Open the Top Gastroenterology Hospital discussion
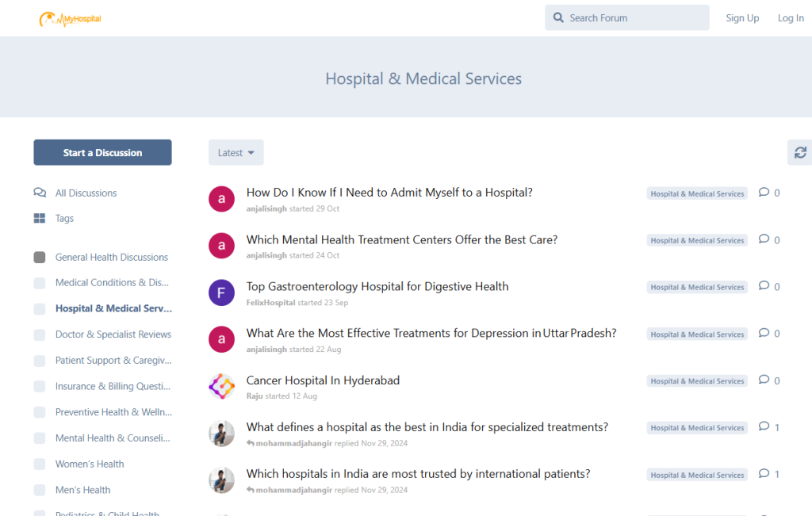The image size is (812, 516). (x=377, y=286)
